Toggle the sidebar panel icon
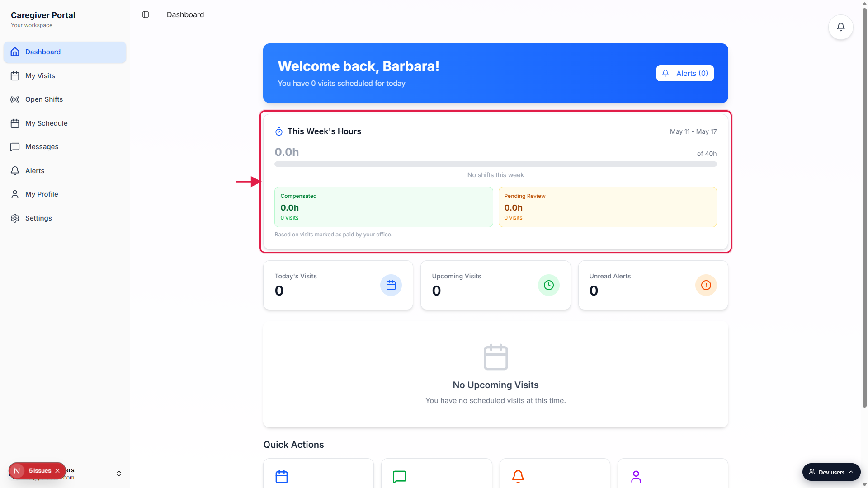 (x=146, y=14)
